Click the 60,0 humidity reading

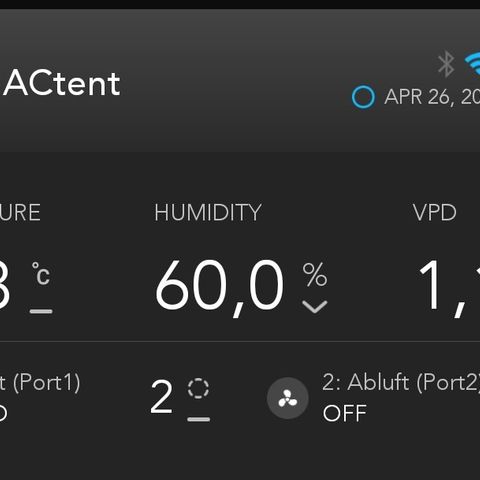point(219,287)
